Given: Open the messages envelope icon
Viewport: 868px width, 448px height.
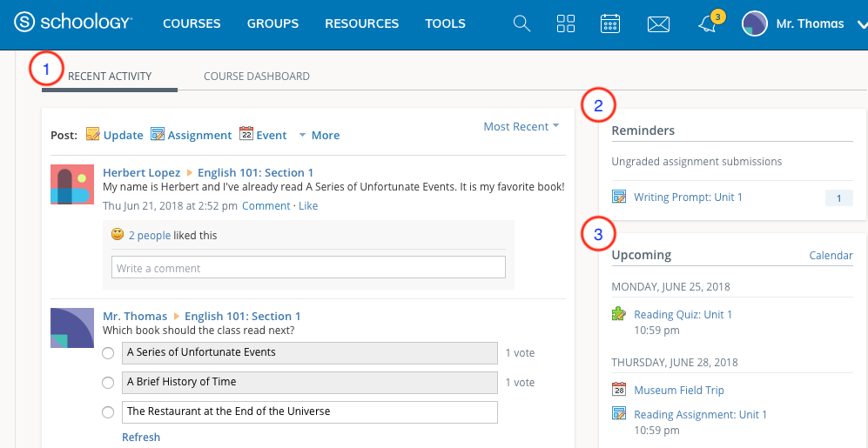Looking at the screenshot, I should tap(658, 23).
